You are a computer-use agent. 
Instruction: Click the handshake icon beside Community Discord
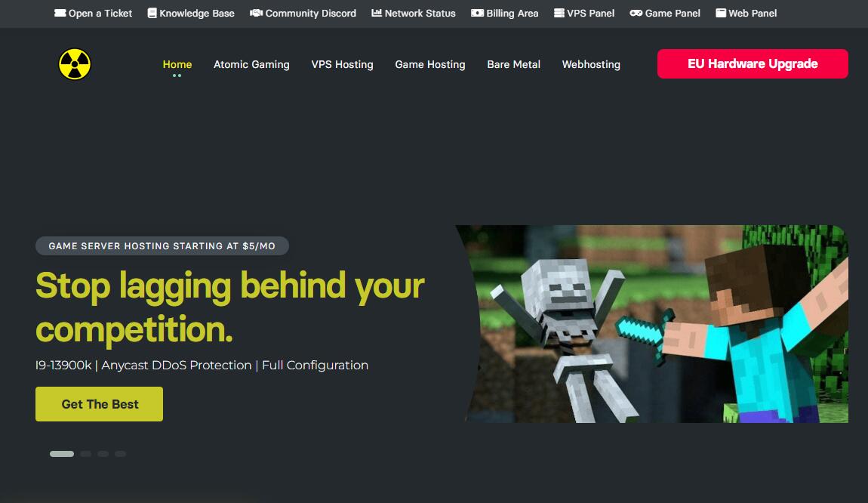[x=256, y=13]
